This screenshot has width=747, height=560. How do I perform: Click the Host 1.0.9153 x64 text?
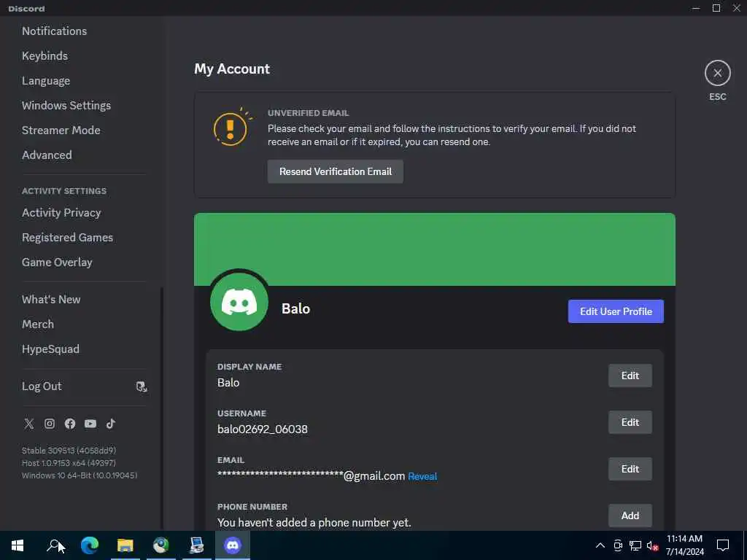[x=69, y=463]
